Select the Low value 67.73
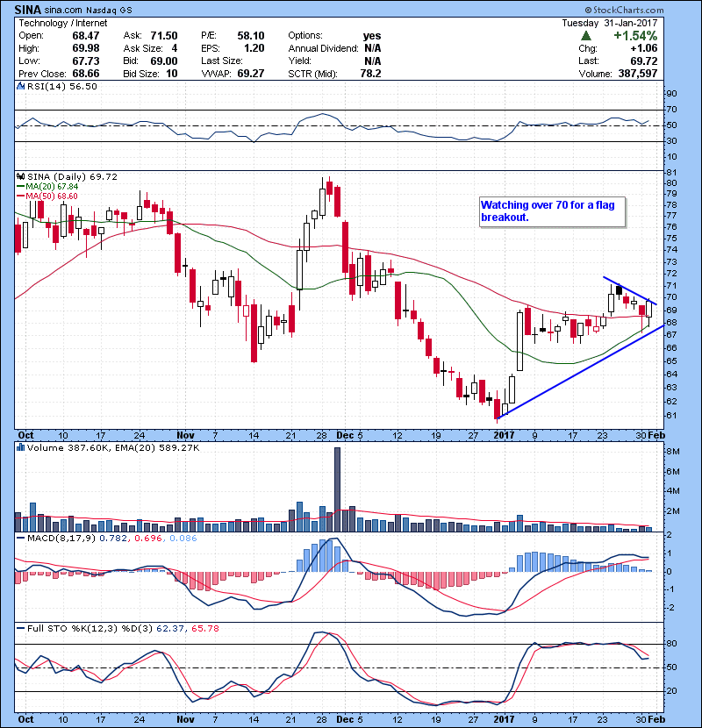The width and height of the screenshot is (702, 728). click(86, 61)
